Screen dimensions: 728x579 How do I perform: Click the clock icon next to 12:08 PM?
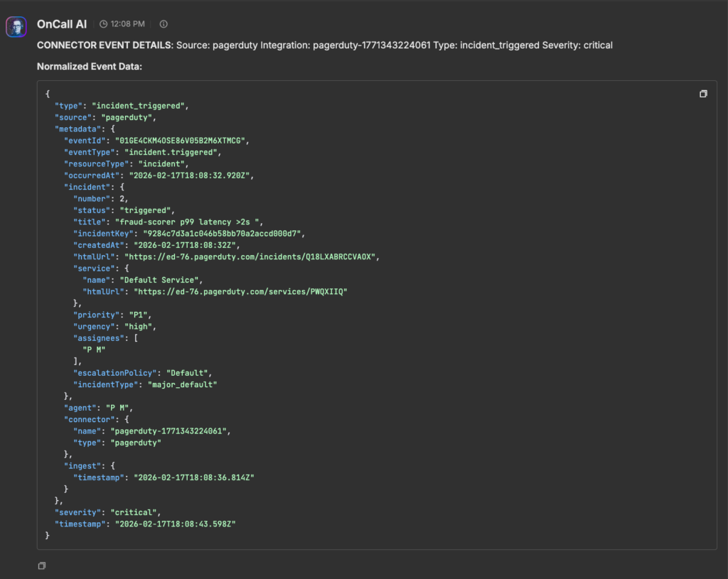pos(104,24)
